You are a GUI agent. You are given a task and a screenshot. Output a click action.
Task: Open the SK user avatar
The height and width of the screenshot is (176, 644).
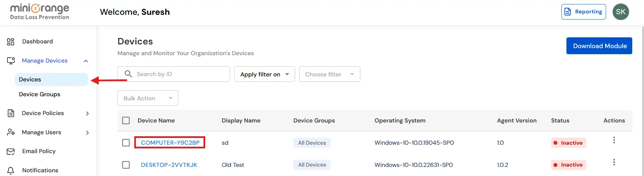[620, 12]
